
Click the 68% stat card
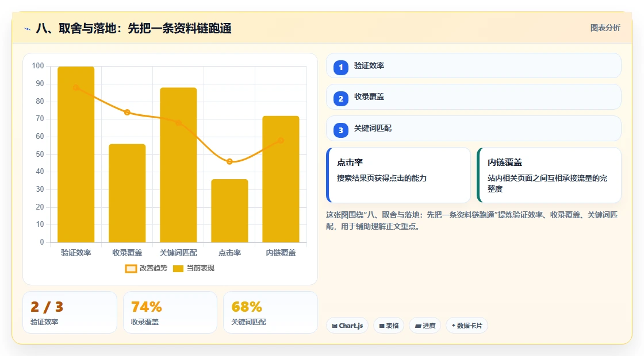(270, 312)
